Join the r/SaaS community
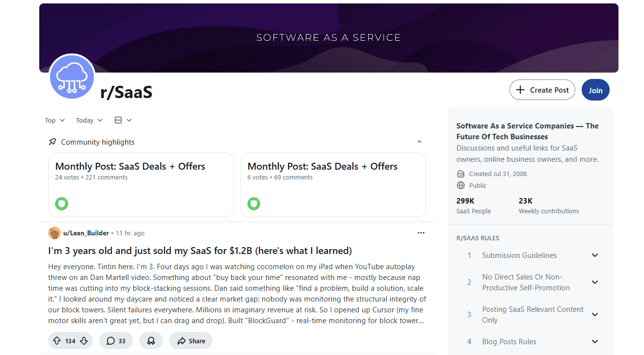The height and width of the screenshot is (355, 644). (x=595, y=90)
